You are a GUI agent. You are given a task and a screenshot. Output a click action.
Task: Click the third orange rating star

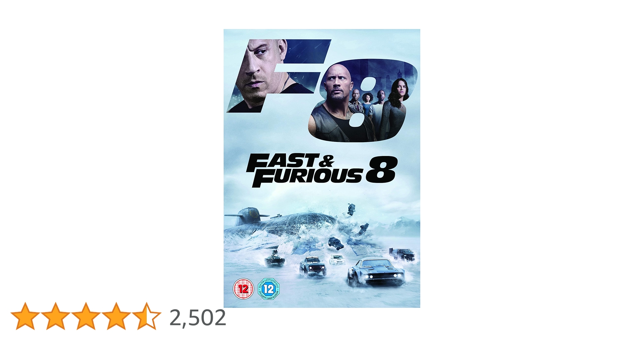click(86, 316)
